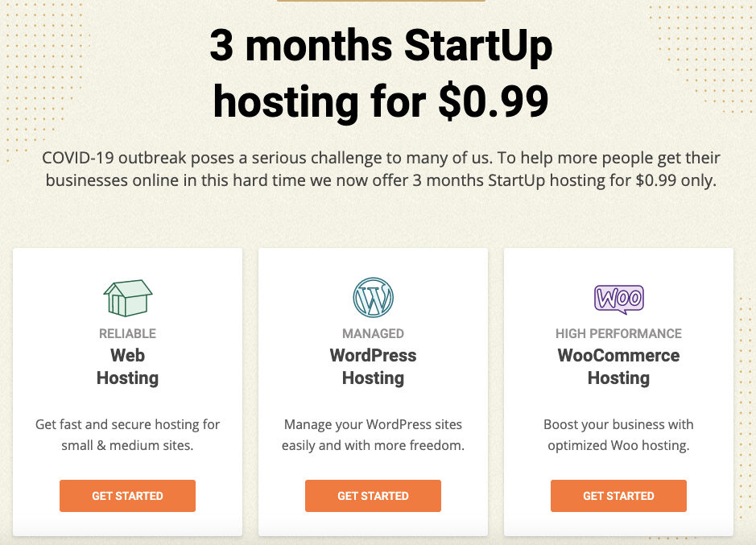Click the green house Web Hosting icon

[128, 298]
